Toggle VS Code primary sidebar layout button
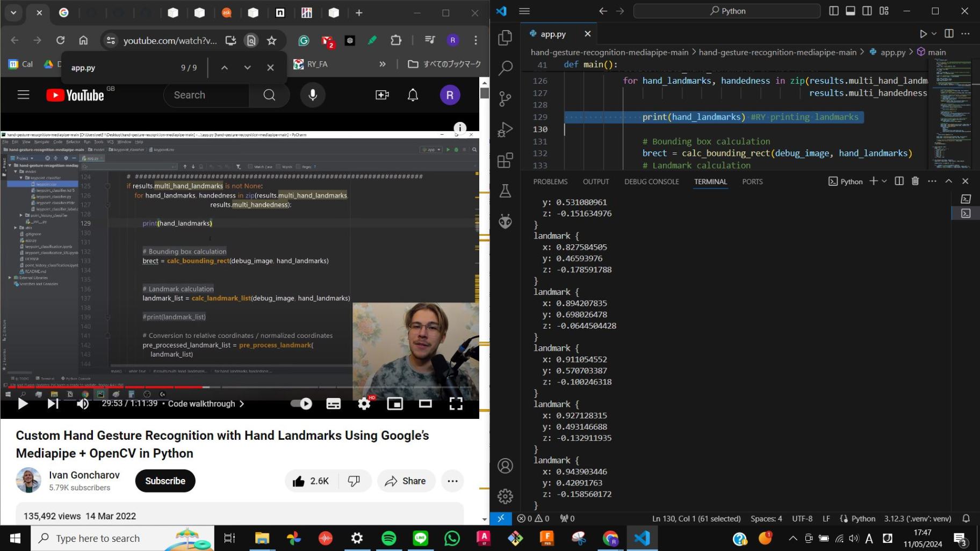 834,11
